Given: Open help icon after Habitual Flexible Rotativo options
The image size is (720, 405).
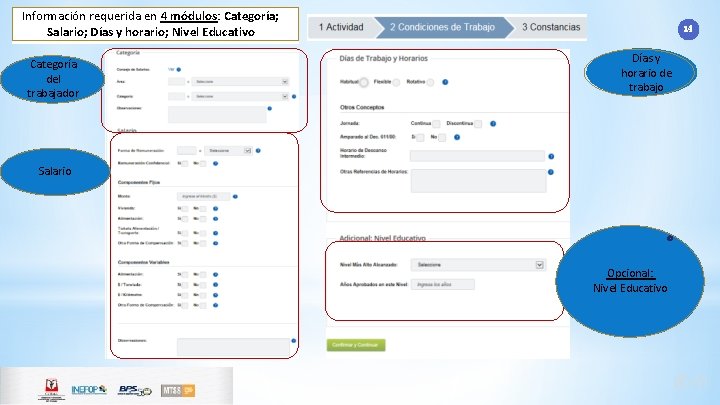Looking at the screenshot, I should coord(445,82).
